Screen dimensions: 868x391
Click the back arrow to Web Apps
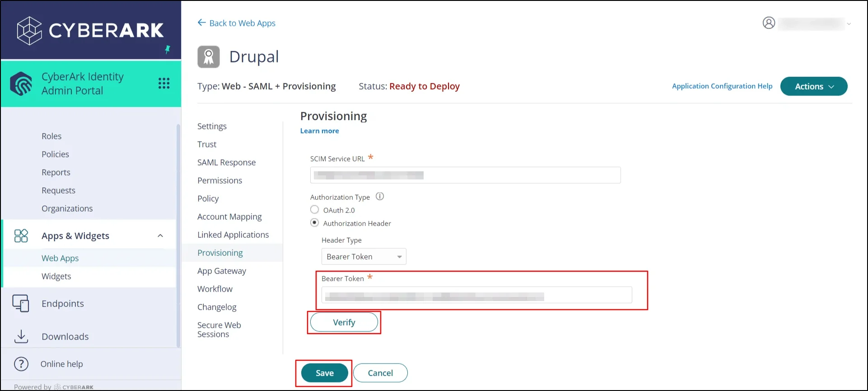tap(201, 23)
